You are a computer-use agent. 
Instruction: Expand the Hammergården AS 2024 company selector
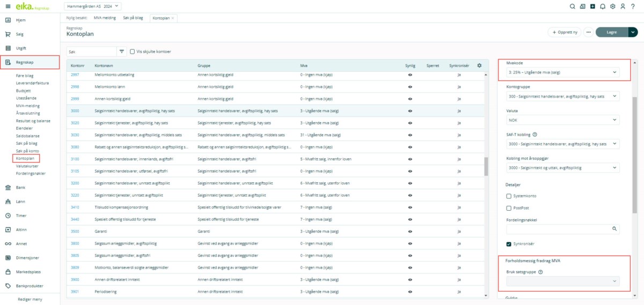[x=93, y=6]
